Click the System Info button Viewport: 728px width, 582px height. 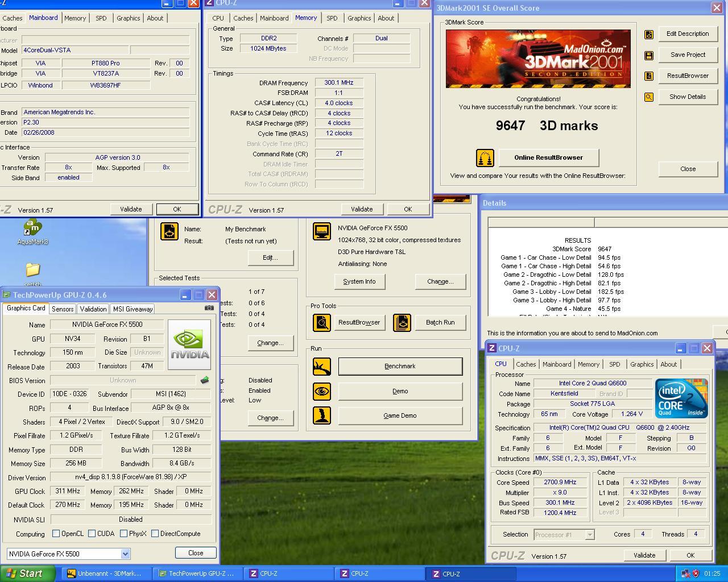point(359,281)
